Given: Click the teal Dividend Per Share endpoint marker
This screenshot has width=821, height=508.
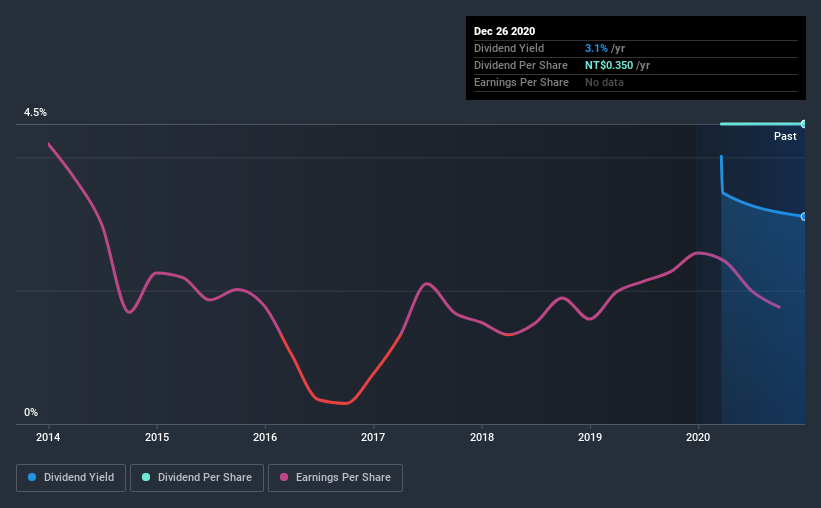Looking at the screenshot, I should (804, 124).
